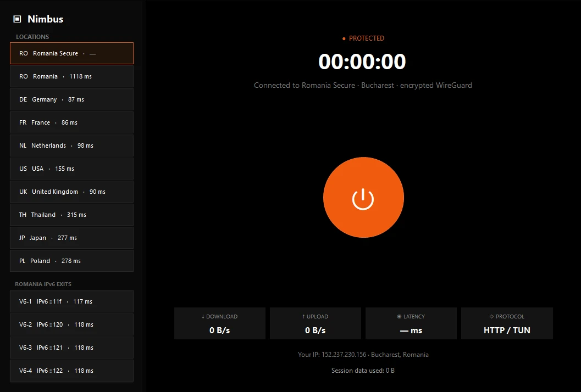Image resolution: width=581 pixels, height=392 pixels.
Task: Click the LOCATIONS section header
Action: click(32, 37)
